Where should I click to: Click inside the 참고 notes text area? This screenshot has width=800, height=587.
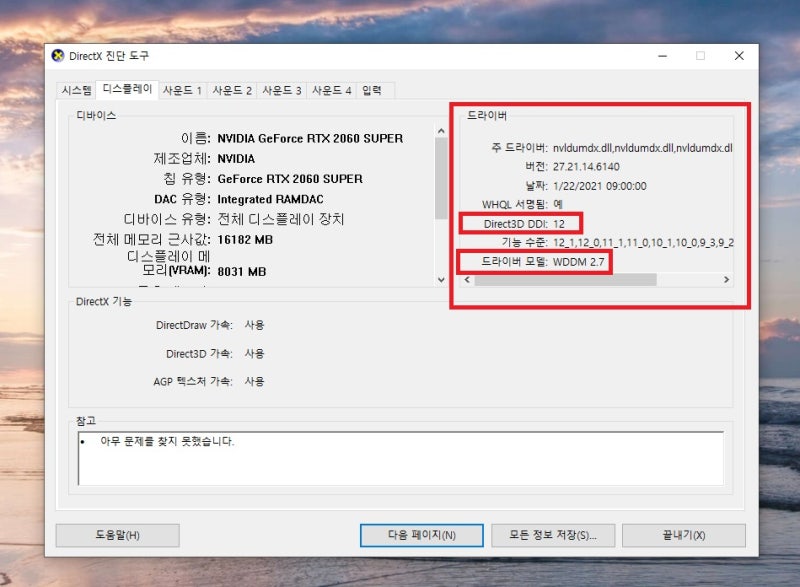pyautogui.click(x=400, y=470)
